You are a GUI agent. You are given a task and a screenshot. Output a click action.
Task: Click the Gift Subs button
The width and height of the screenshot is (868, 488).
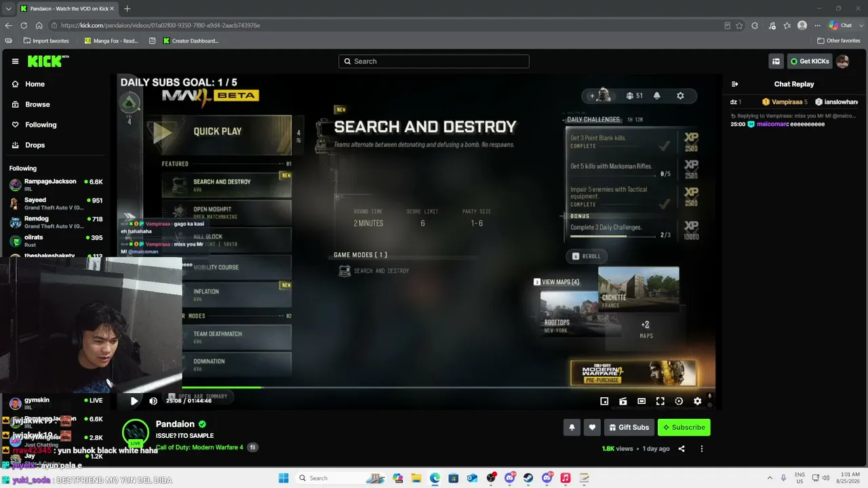pyautogui.click(x=629, y=427)
